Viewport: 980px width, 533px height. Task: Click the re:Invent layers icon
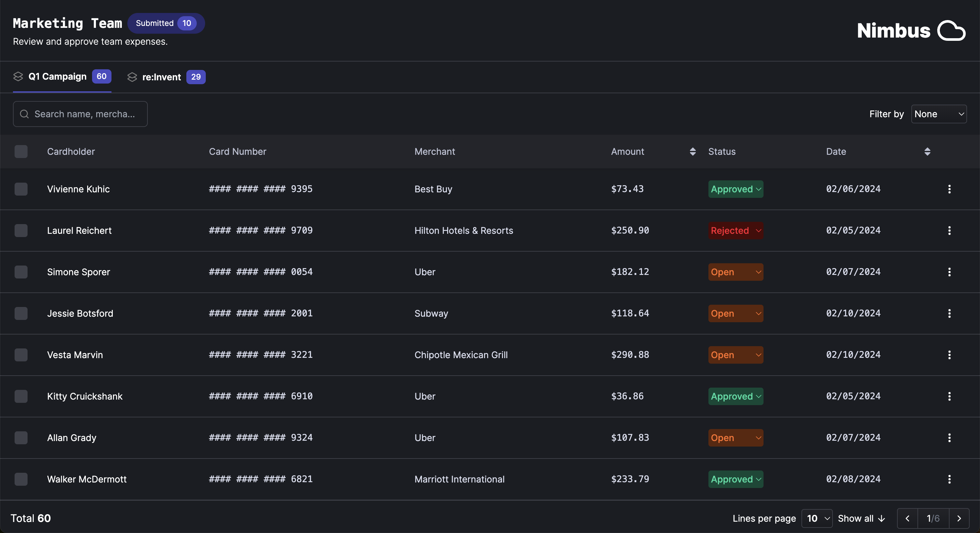point(132,77)
